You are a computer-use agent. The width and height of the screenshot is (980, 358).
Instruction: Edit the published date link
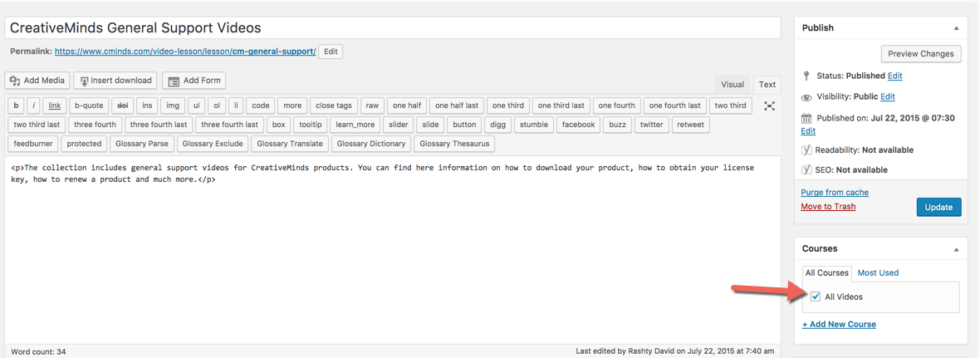coord(808,131)
